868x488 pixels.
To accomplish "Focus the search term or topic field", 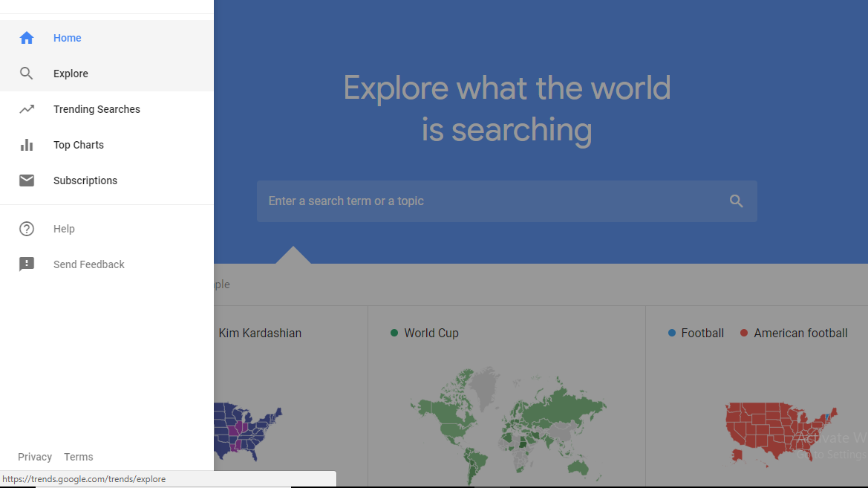I will coord(506,201).
